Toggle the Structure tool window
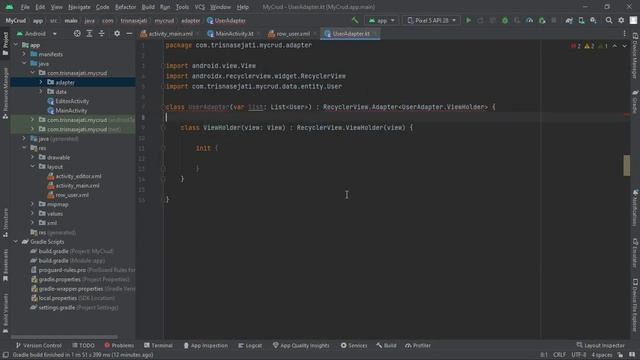 pos(5,222)
